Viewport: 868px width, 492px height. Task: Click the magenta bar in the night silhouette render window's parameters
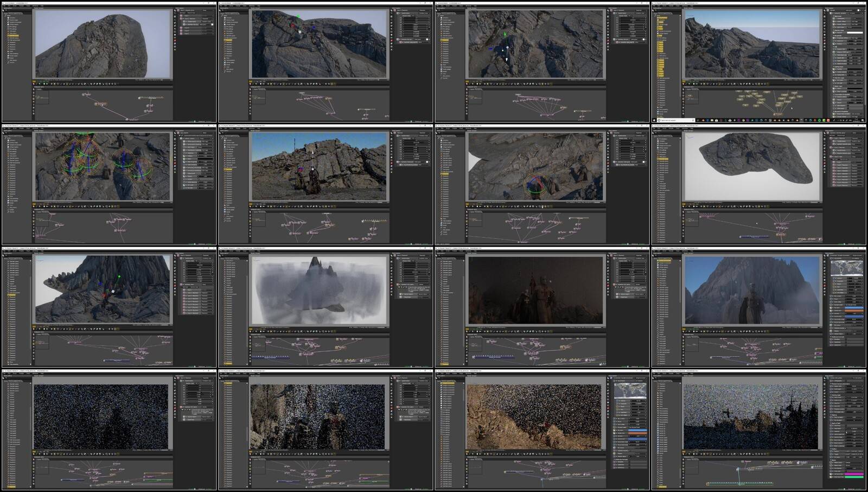854,474
